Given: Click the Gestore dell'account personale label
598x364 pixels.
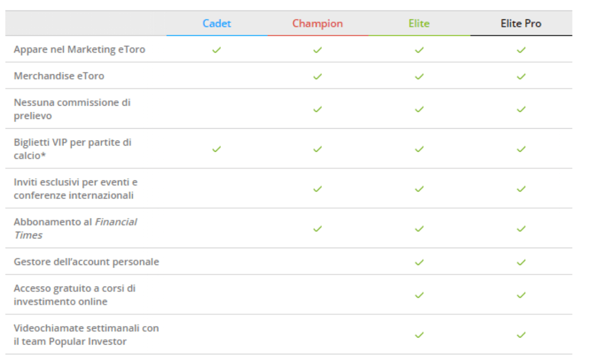Looking at the screenshot, I should point(86,262).
